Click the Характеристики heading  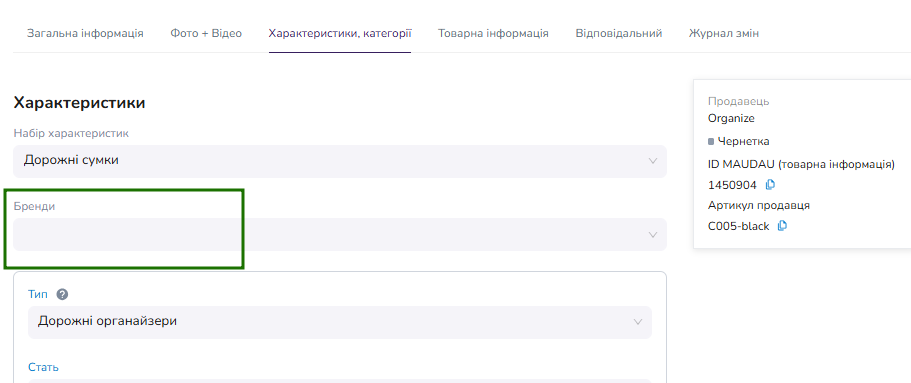tap(79, 103)
